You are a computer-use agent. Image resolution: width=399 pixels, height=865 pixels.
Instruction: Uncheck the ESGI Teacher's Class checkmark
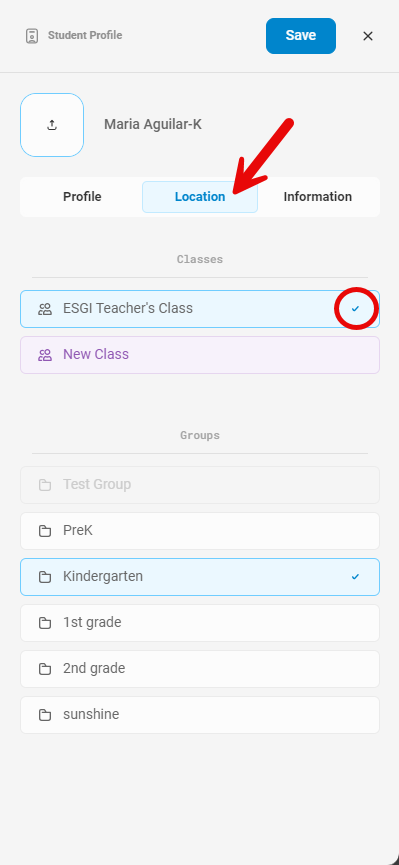pos(355,308)
